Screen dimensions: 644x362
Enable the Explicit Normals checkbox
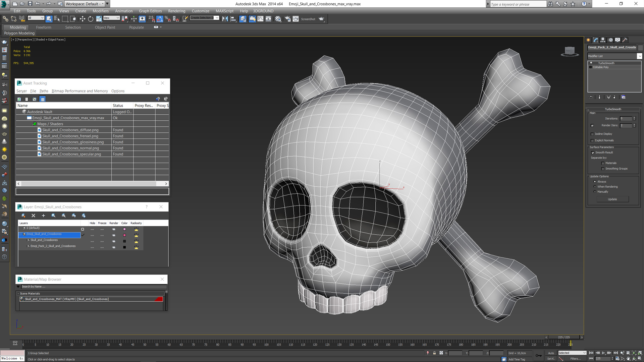click(592, 140)
